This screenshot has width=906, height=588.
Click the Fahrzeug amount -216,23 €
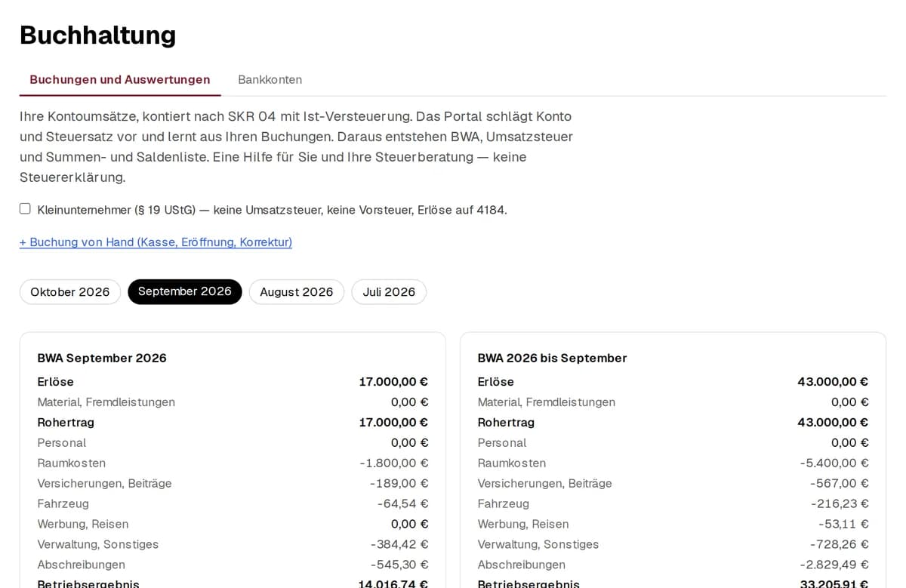tap(840, 503)
